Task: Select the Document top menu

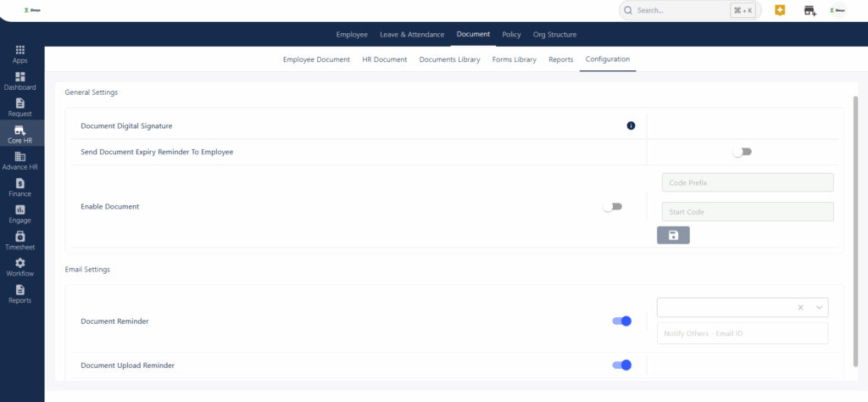Action: [473, 34]
